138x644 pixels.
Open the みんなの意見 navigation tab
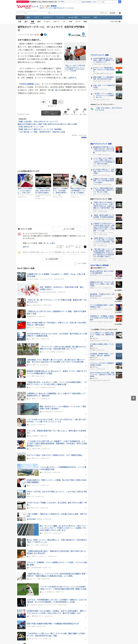click(x=73, y=17)
